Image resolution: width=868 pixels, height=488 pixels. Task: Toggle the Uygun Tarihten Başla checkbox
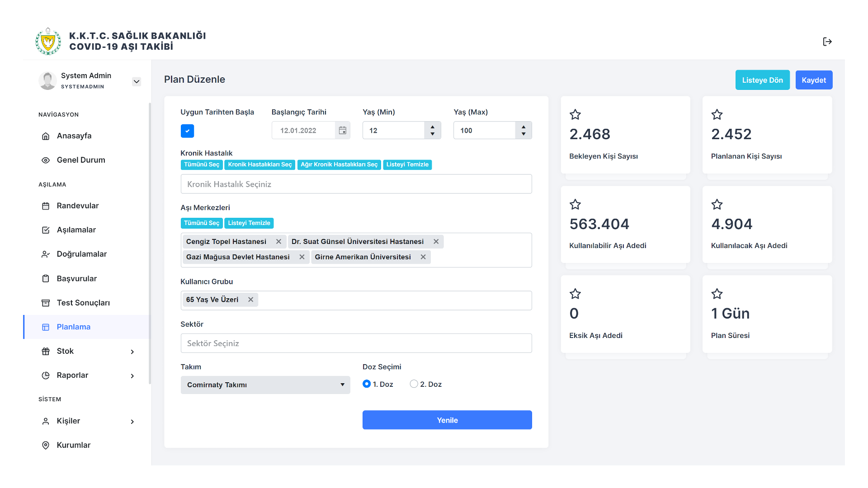[x=187, y=131]
